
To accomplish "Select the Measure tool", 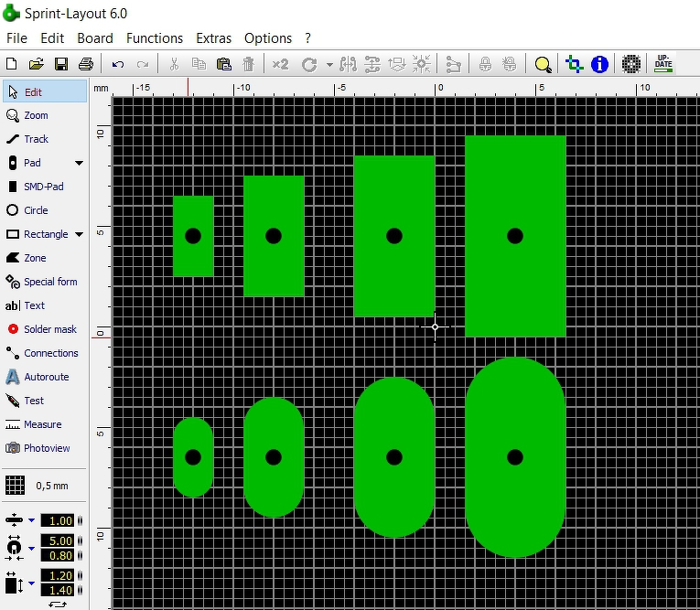I will point(45,424).
